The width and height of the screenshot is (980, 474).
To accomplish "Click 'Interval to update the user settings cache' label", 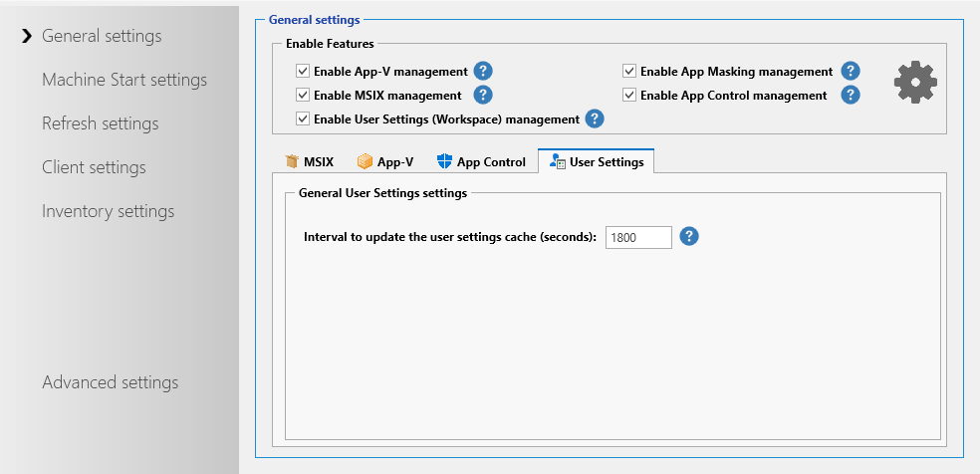I will (450, 237).
